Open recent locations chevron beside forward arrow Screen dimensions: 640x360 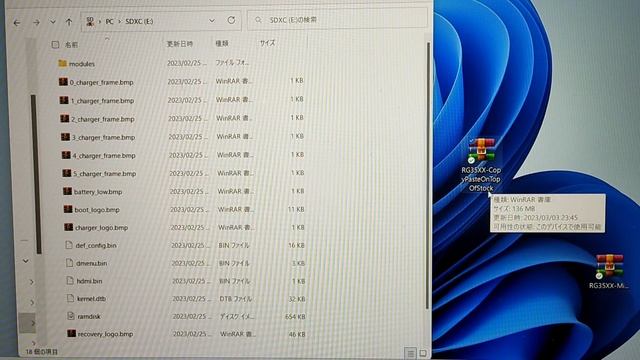pos(53,22)
